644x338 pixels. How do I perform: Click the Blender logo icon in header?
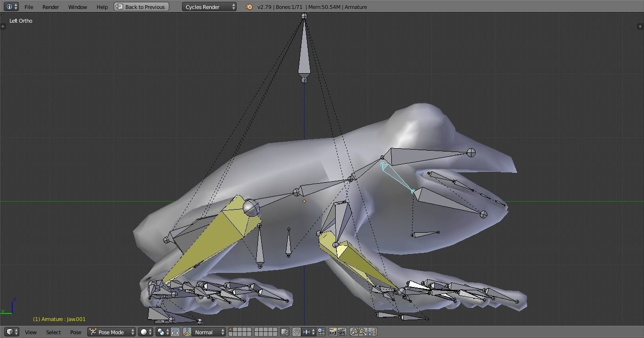(249, 7)
